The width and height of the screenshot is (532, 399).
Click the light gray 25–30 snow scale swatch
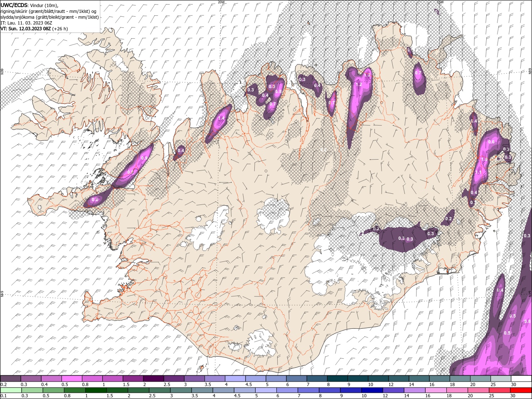coord(501,379)
